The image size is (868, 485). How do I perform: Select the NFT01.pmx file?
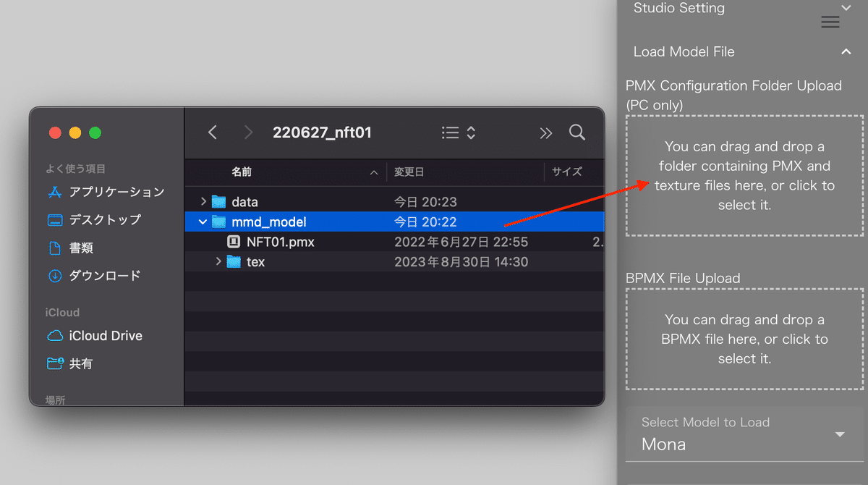coord(280,242)
